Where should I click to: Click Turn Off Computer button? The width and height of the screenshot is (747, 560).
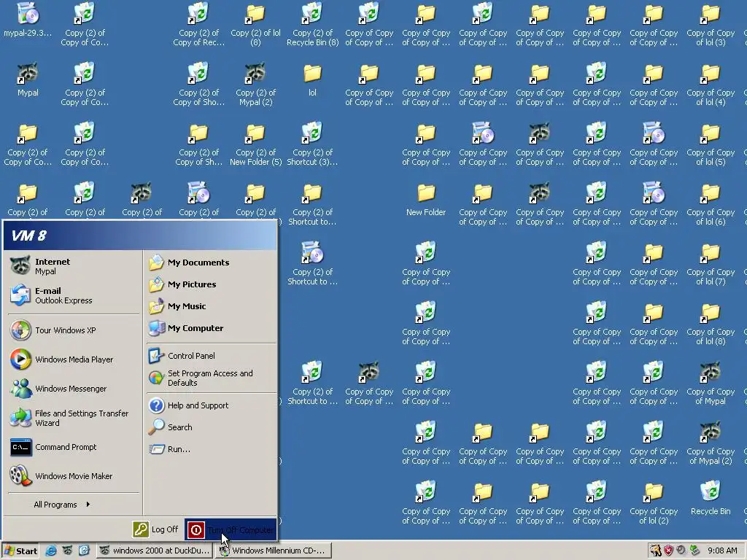pyautogui.click(x=231, y=529)
